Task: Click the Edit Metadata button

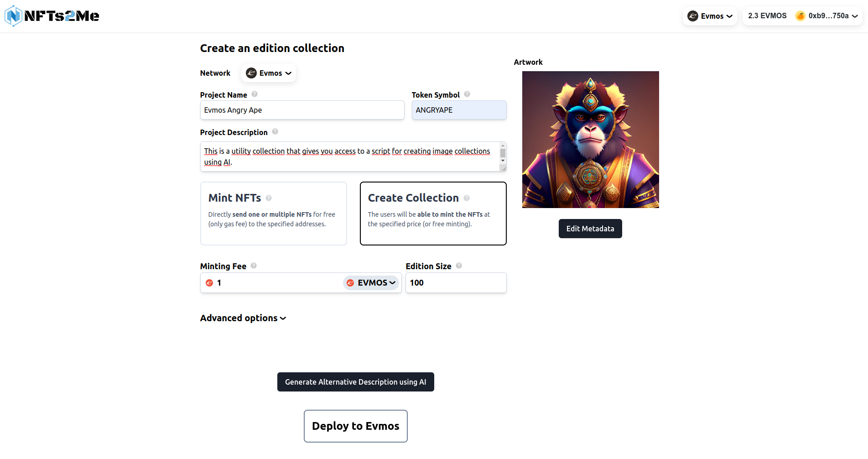Action: [x=590, y=228]
